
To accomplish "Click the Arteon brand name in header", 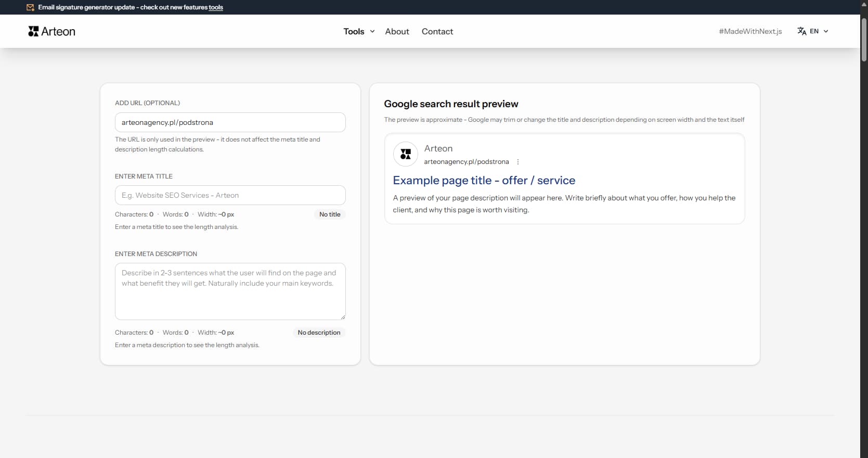I will click(x=58, y=31).
